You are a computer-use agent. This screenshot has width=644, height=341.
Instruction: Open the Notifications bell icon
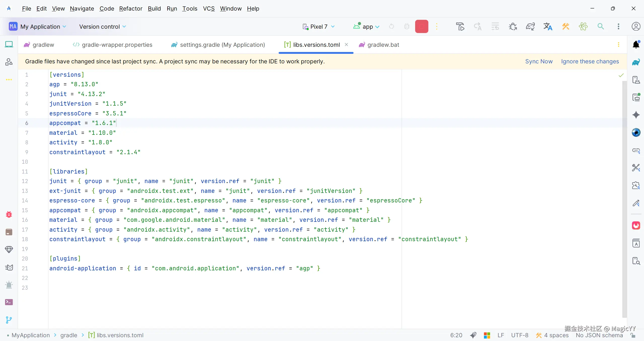(x=636, y=45)
